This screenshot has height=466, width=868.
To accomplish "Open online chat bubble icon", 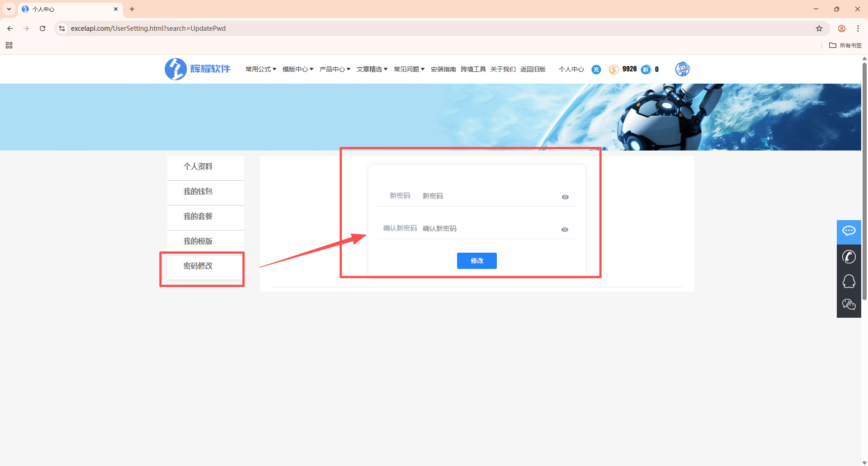I will click(x=849, y=231).
